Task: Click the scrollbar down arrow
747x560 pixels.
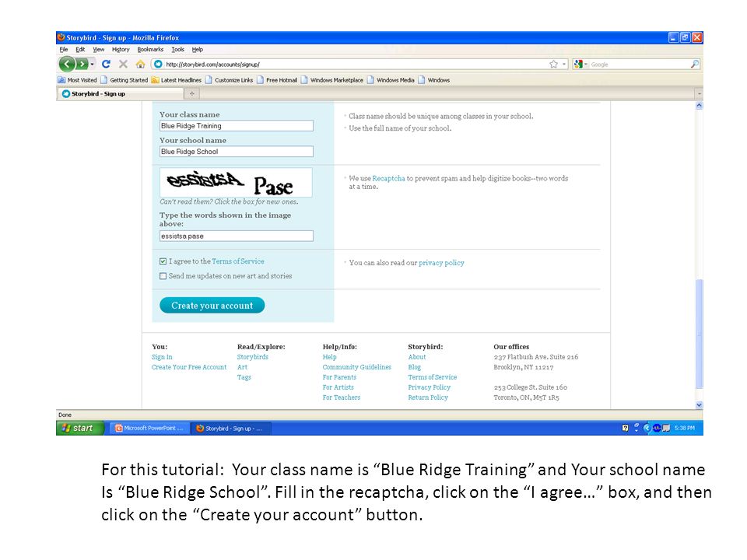Action: (699, 404)
